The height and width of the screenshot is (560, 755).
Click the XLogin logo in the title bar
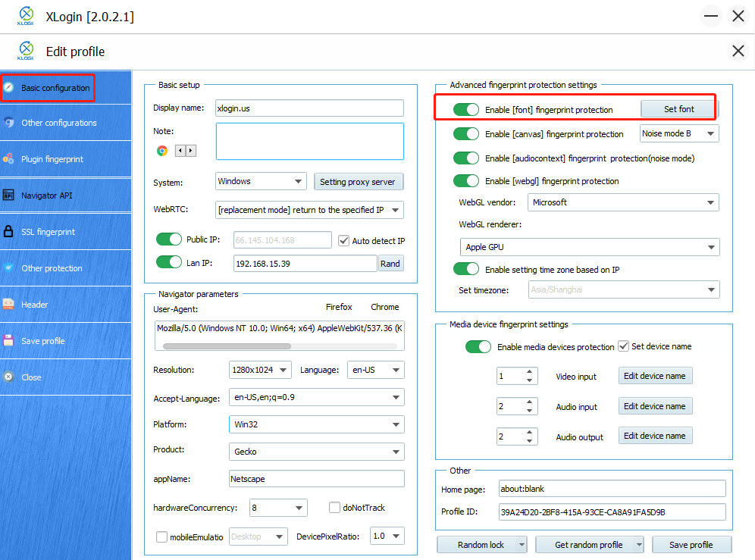click(x=26, y=16)
